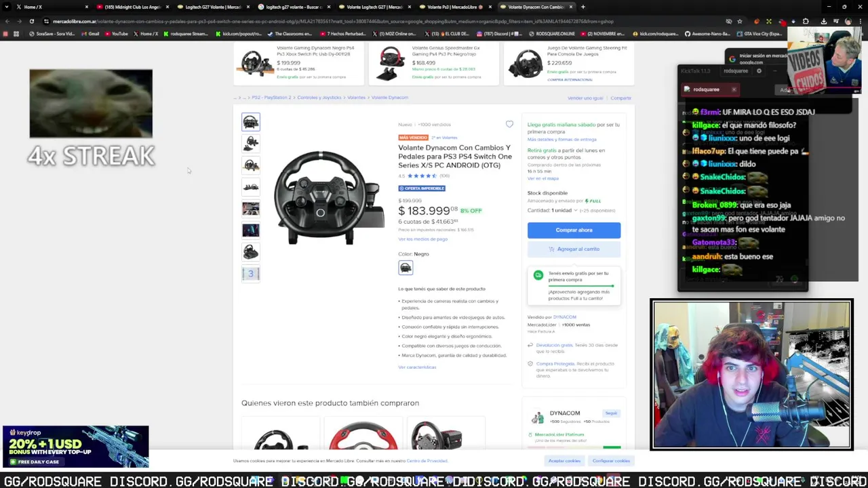Open the Volante Dynacom breadcrumb
The image size is (868, 488).
click(x=389, y=98)
